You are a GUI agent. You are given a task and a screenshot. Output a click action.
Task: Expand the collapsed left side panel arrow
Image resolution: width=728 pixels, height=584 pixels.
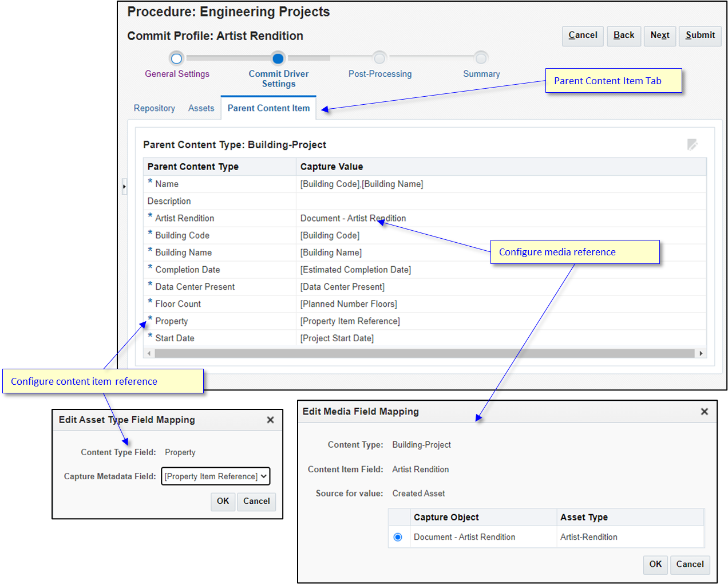pyautogui.click(x=124, y=186)
